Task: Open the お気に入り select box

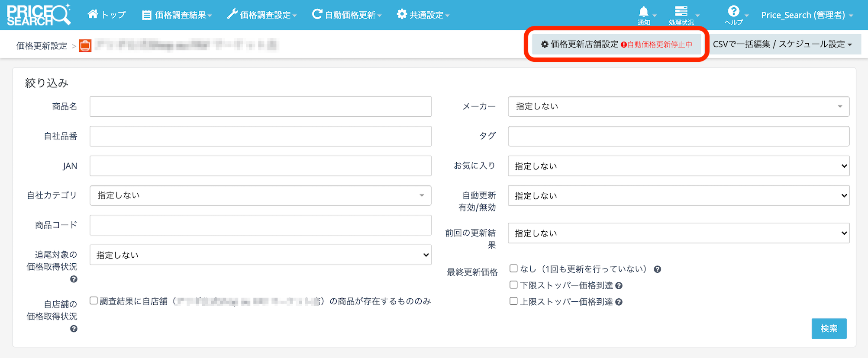Action: [x=678, y=166]
